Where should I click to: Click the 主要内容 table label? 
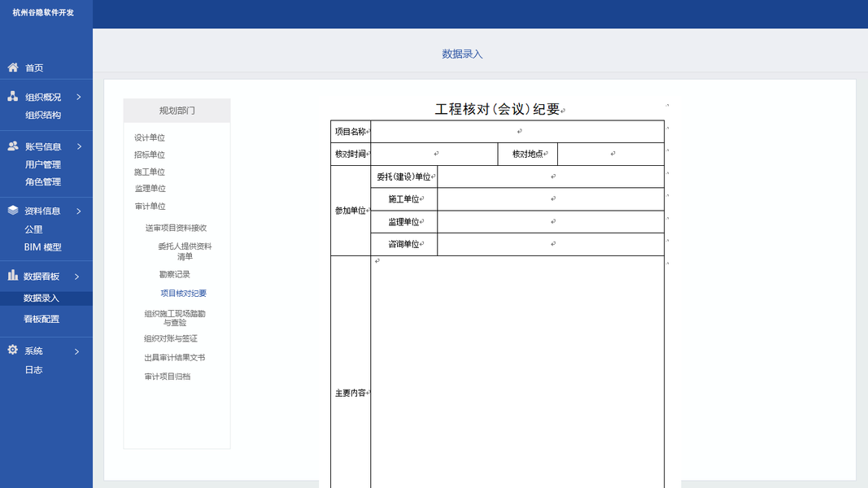point(350,393)
